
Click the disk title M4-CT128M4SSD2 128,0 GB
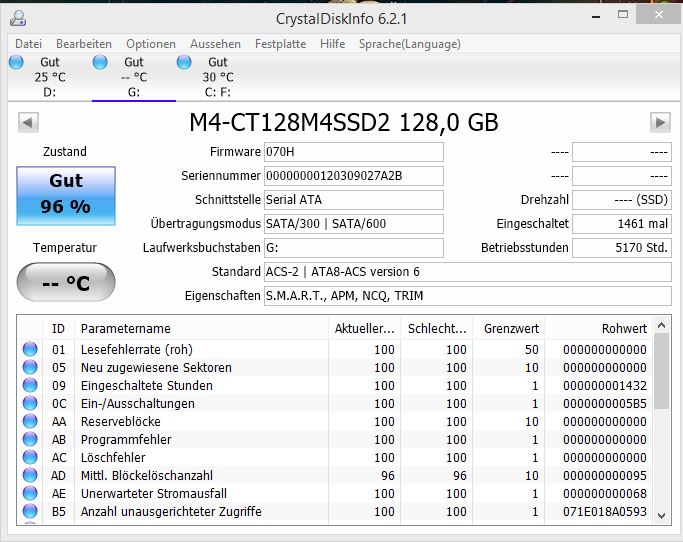(x=344, y=122)
